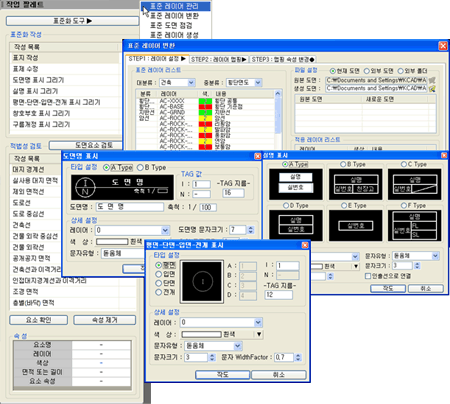Enable 인출선으로 연결 checkbox
The width and height of the screenshot is (450, 404).
(x=368, y=276)
